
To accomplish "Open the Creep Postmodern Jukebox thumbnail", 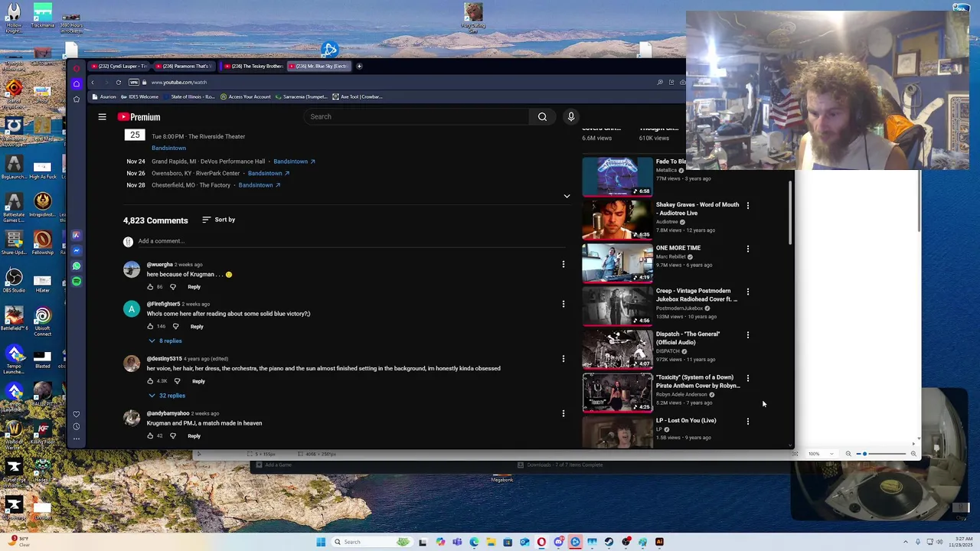I will tap(617, 305).
